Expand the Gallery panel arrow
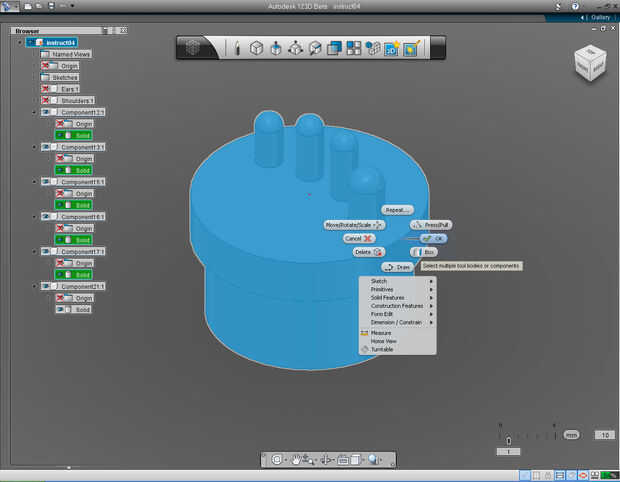This screenshot has height=482, width=620. click(x=582, y=18)
